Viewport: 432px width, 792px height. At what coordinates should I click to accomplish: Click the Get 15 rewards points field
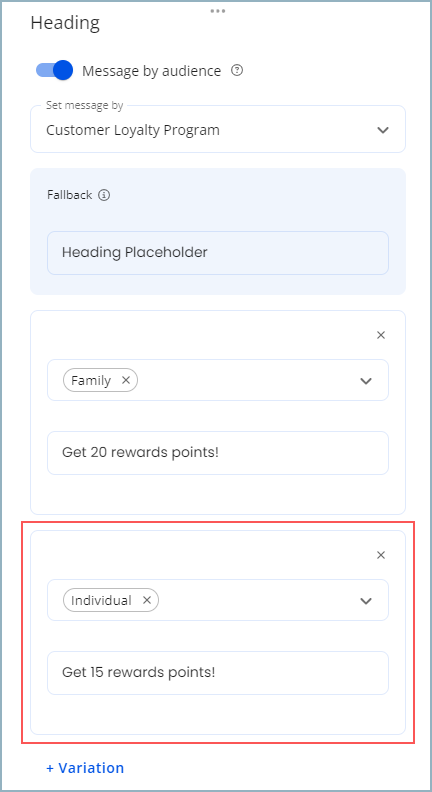click(x=218, y=673)
